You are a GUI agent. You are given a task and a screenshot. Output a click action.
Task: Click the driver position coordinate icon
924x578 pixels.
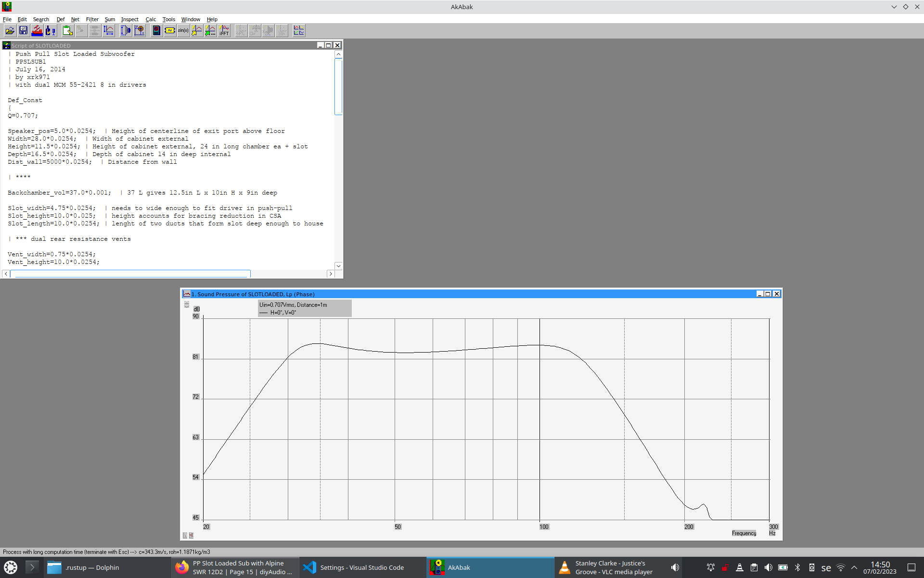140,31
